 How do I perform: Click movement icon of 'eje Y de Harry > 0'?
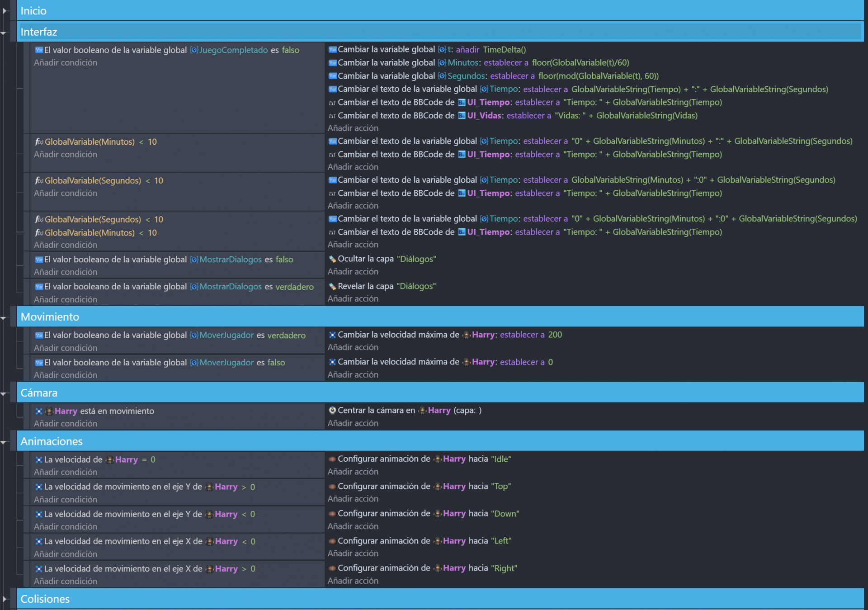(x=39, y=487)
